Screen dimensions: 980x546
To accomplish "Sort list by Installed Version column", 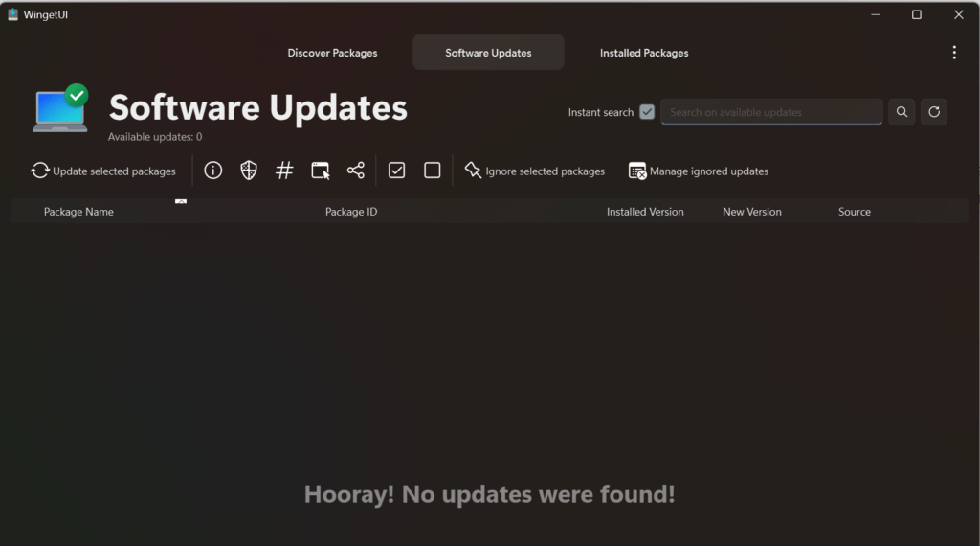I will 645,212.
